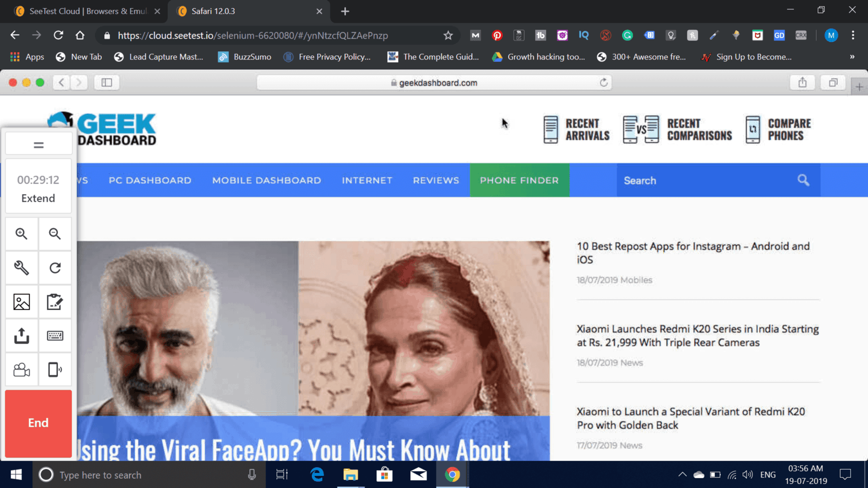Toggle Safari's sidebar view
The image size is (868, 488).
pyautogui.click(x=106, y=82)
